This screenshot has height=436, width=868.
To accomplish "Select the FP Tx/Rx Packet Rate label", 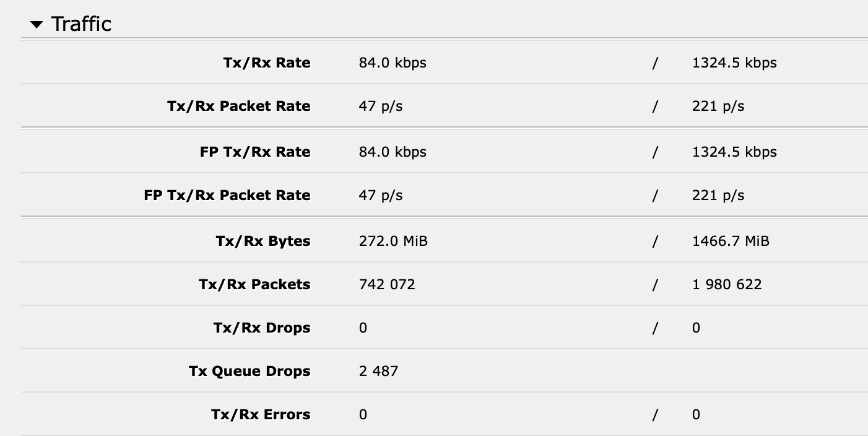I will (x=228, y=195).
